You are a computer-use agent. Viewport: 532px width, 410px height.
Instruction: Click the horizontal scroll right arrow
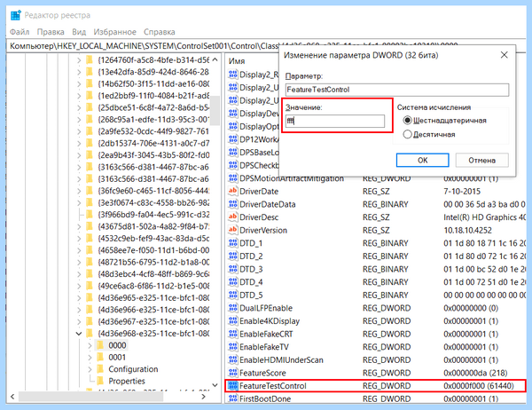203,397
